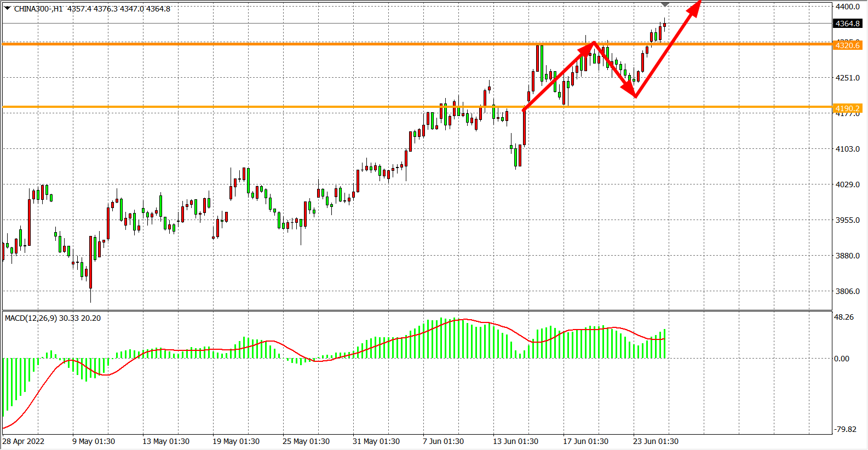Click the -79.82 value on MACD scale

tap(844, 429)
